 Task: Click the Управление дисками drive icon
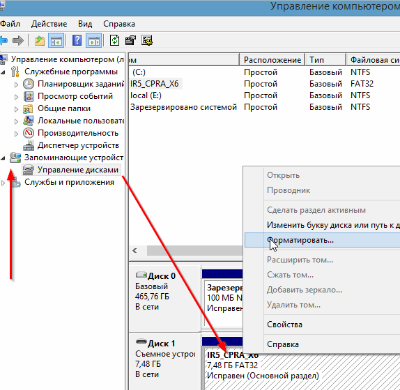[x=28, y=170]
